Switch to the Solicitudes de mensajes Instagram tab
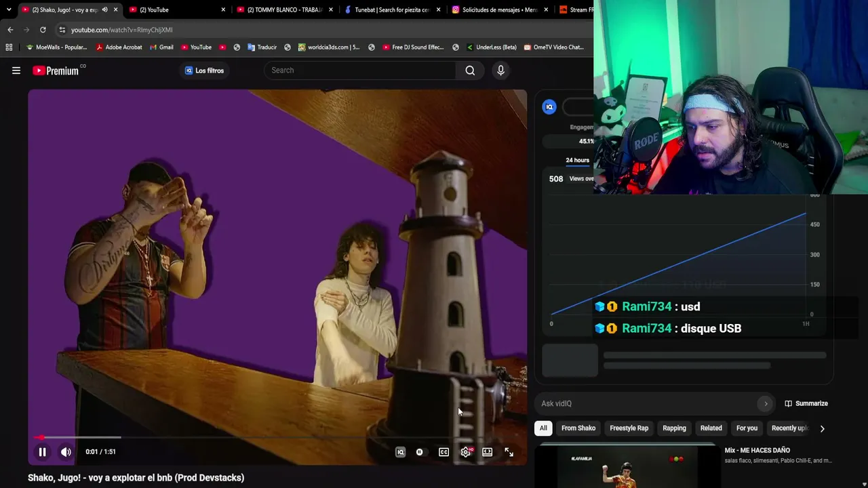Viewport: 868px width, 488px height. click(499, 9)
